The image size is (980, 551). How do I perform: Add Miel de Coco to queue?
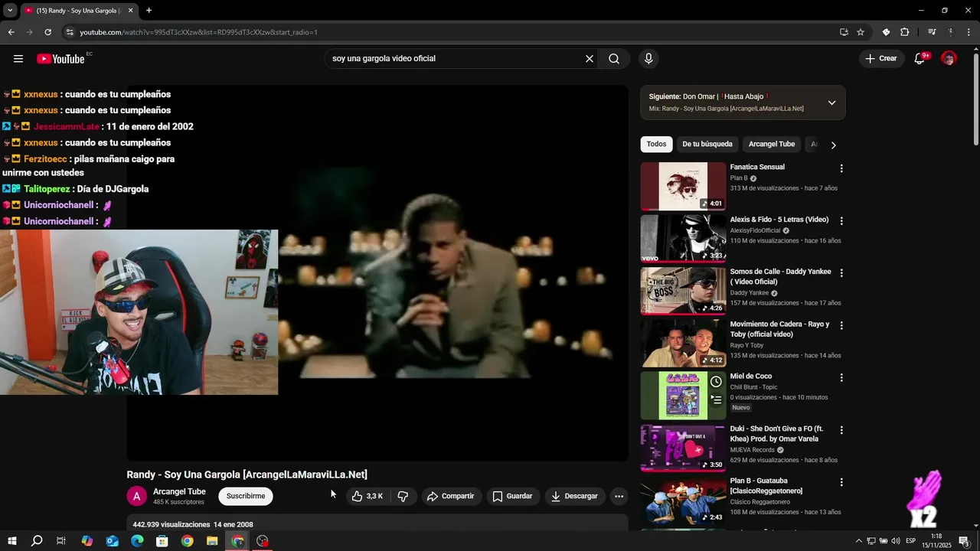tap(716, 399)
